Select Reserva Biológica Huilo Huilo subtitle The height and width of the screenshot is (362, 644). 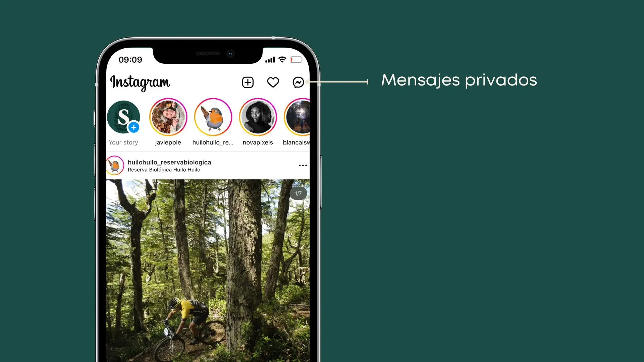pos(164,170)
